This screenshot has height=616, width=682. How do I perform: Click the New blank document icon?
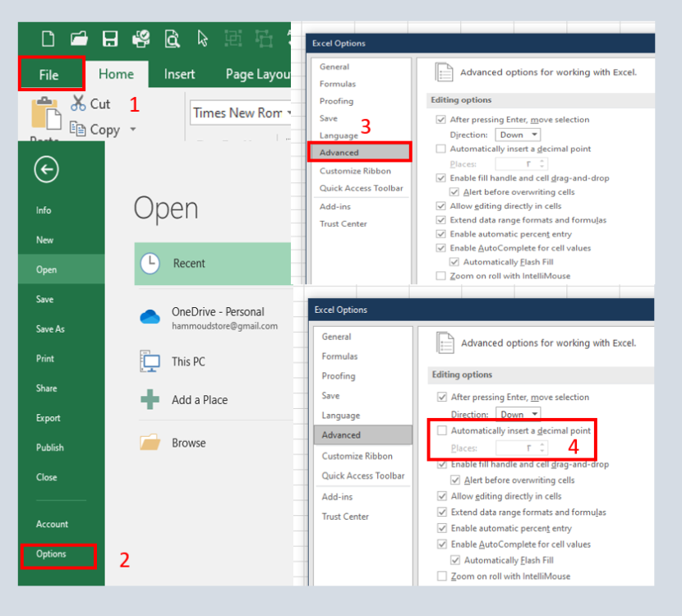click(48, 39)
